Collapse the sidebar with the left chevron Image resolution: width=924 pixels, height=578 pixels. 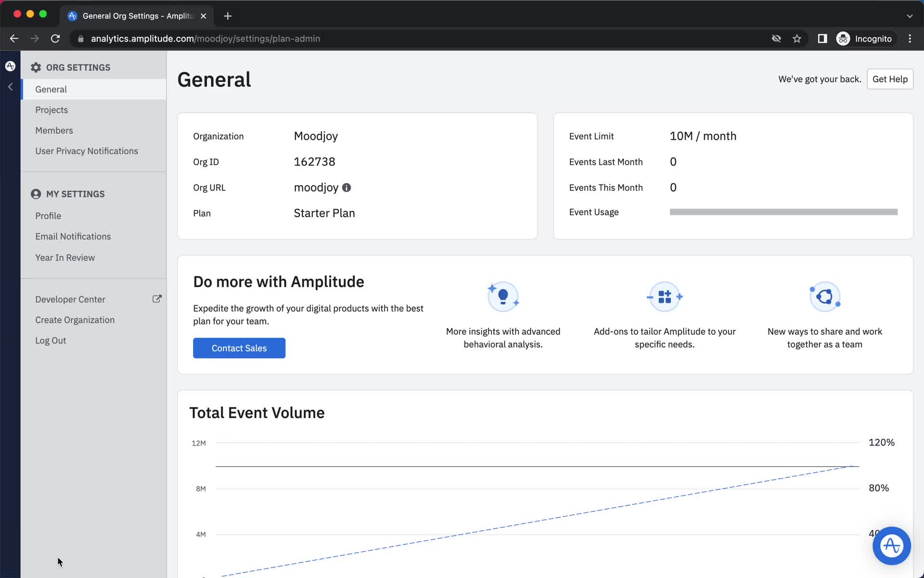10,87
